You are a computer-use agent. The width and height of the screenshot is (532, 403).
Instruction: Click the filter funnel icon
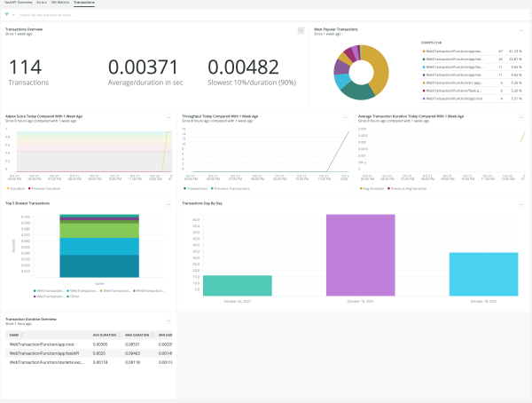(x=8, y=15)
